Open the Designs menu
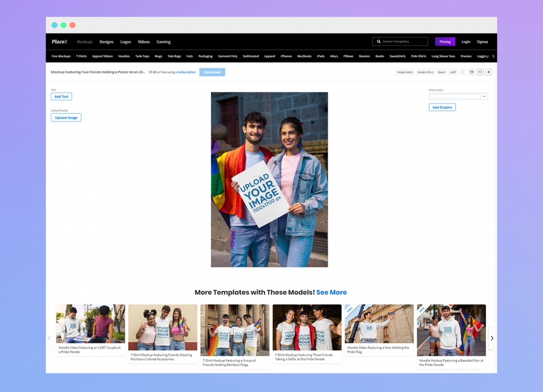This screenshot has width=543, height=392. pos(106,42)
